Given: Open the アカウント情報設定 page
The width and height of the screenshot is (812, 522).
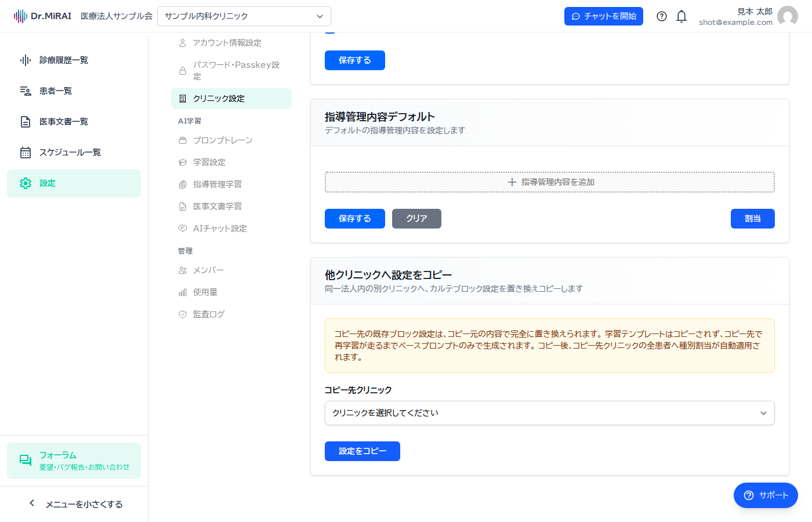Looking at the screenshot, I should click(x=231, y=43).
